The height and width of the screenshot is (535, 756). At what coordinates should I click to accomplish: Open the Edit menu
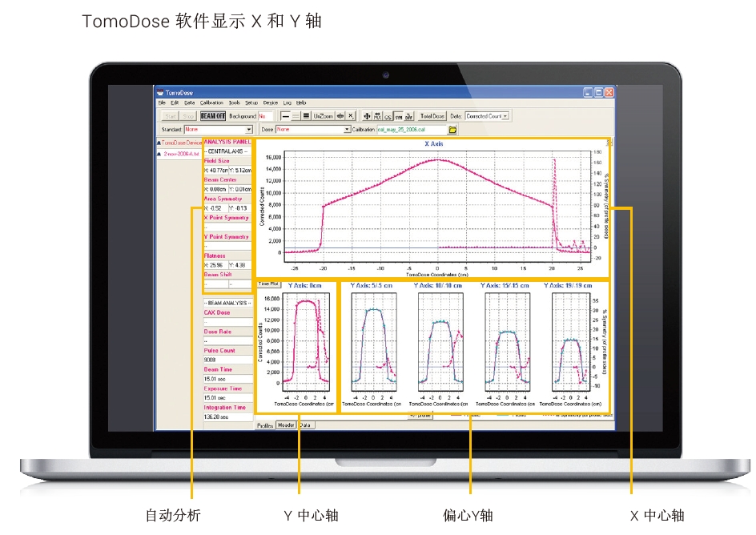pyautogui.click(x=175, y=103)
